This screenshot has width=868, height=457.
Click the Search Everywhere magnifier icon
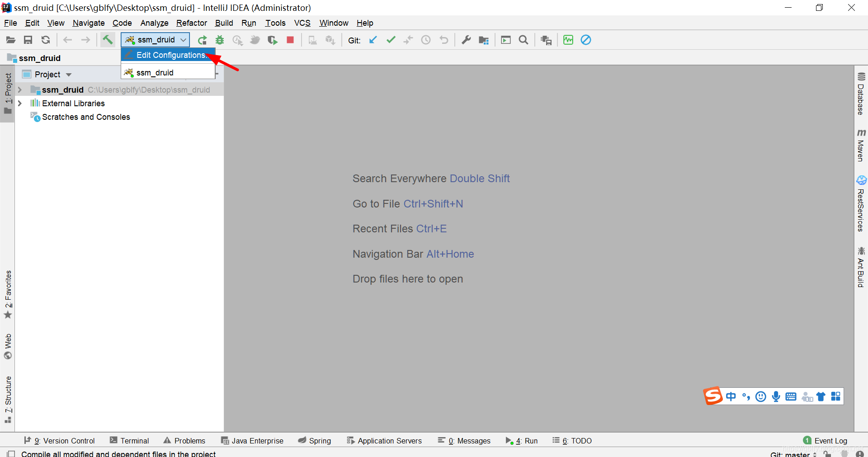tap(524, 40)
